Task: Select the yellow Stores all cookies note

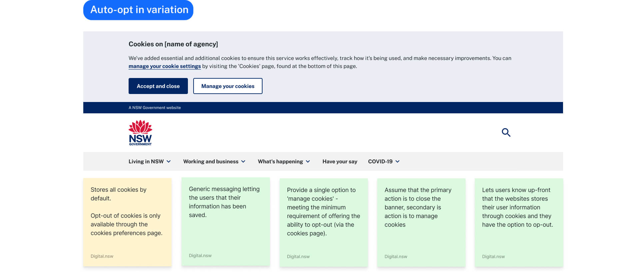Action: click(127, 222)
